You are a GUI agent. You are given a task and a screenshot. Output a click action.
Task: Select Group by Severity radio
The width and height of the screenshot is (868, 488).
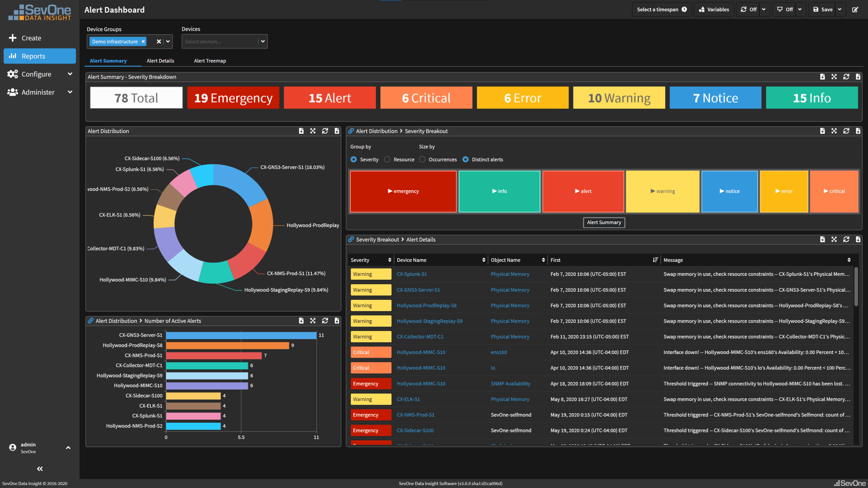pos(354,159)
